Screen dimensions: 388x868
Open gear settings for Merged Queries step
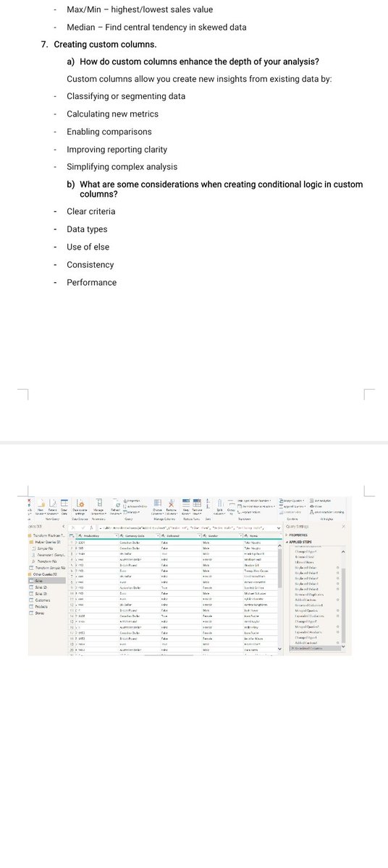[337, 610]
